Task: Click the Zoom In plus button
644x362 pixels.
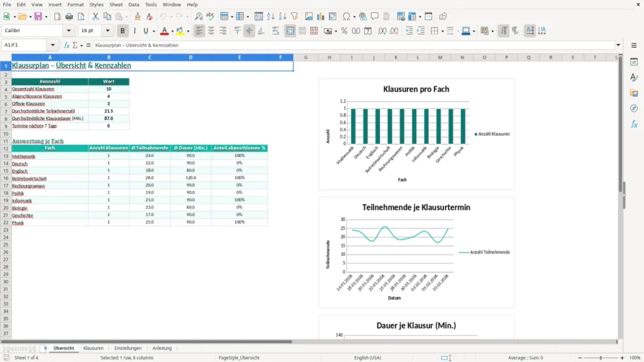Action: (622, 358)
